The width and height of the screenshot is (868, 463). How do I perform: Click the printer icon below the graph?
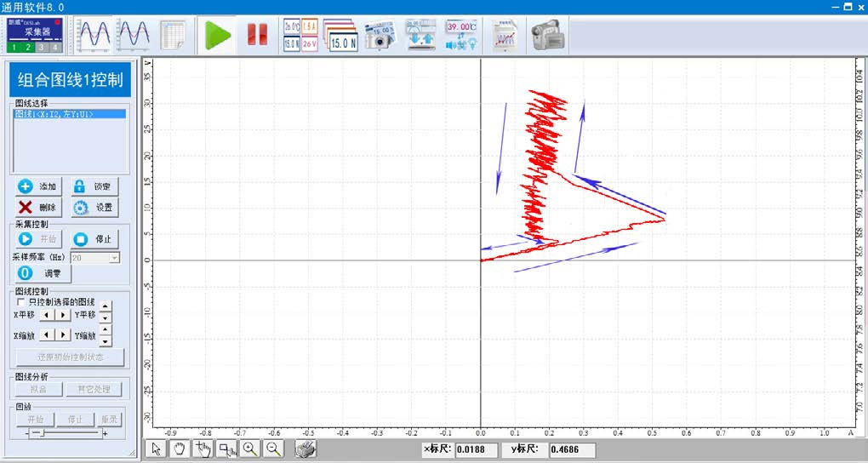(x=306, y=449)
